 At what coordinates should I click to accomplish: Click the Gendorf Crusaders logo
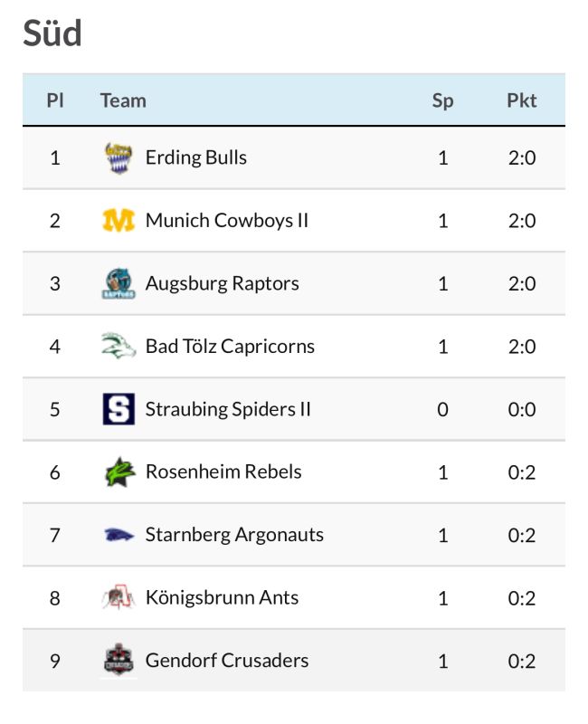(119, 660)
